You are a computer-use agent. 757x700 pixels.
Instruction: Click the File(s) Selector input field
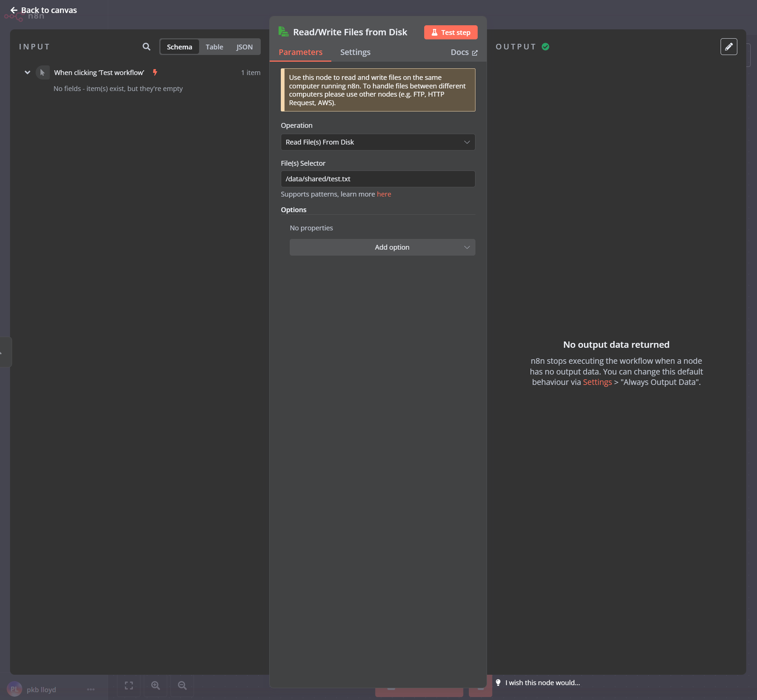point(377,179)
